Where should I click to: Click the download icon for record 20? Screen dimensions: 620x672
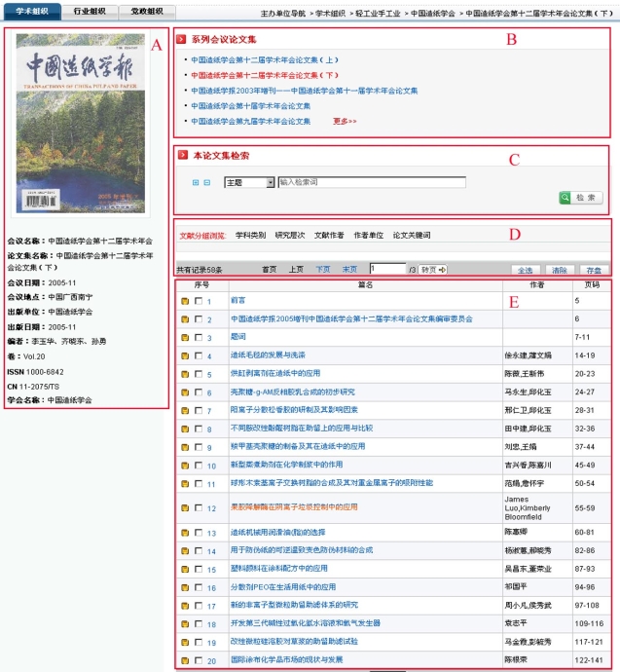click(184, 659)
